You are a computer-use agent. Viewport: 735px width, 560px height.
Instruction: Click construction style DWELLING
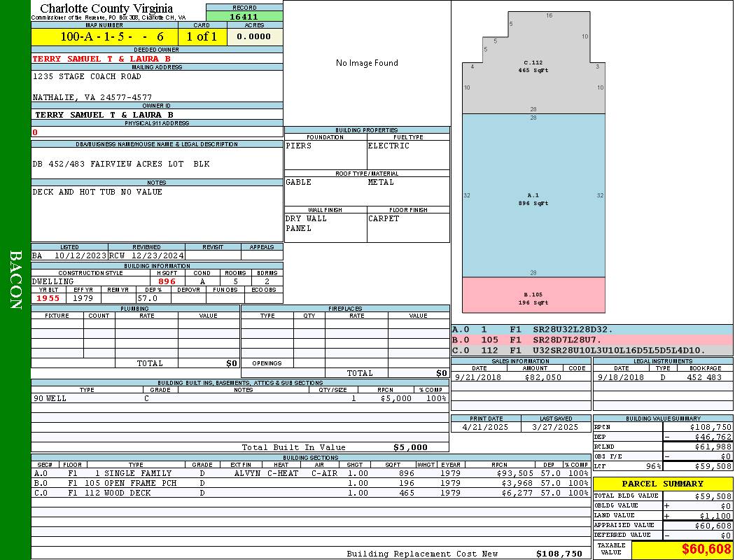click(x=53, y=281)
